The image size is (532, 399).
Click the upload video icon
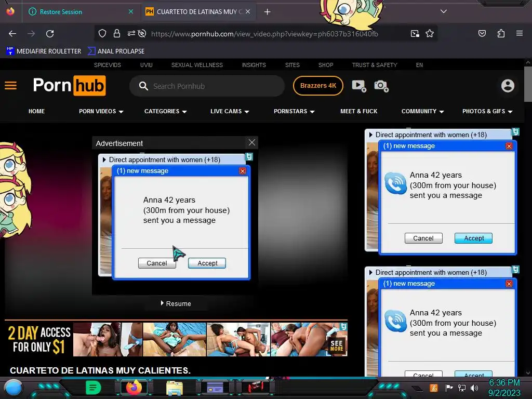pyautogui.click(x=359, y=86)
